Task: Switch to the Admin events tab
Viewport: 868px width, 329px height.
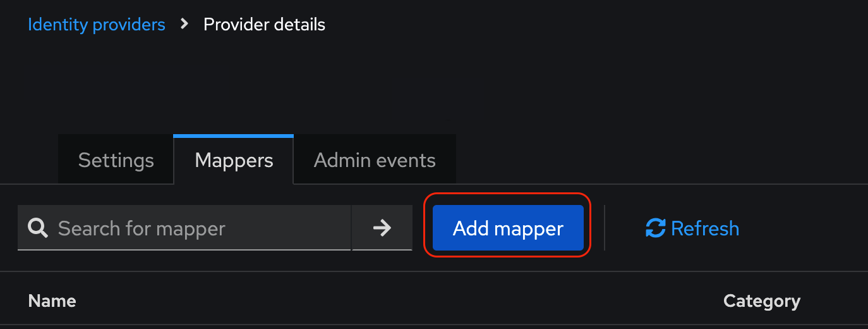Action: click(x=375, y=160)
